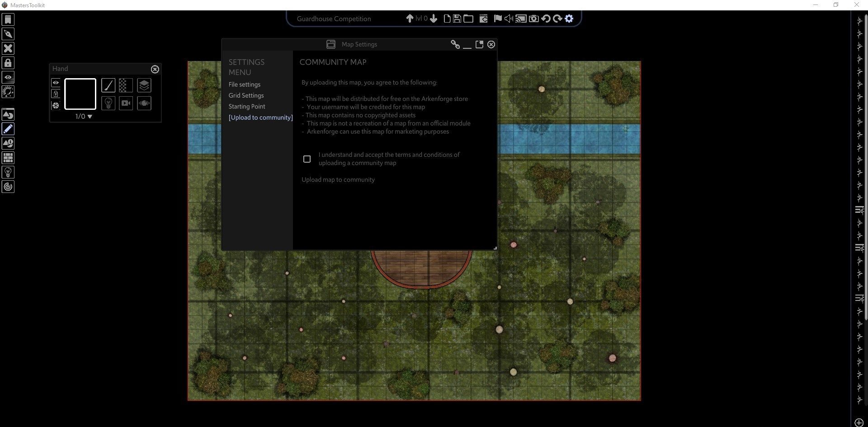Click the empty asset preview box in Hand panel
Screen dimensions: 868x427
80,94
